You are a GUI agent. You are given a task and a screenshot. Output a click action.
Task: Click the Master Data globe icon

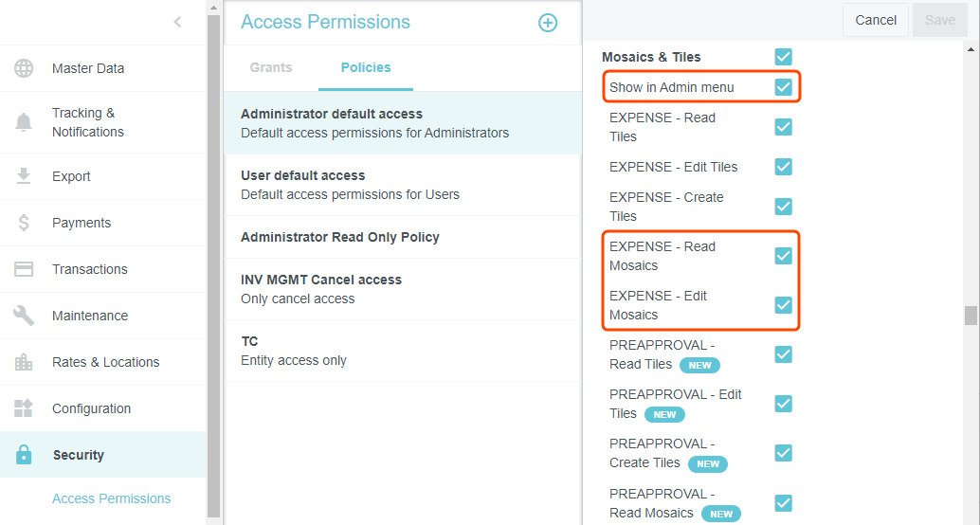(24, 68)
